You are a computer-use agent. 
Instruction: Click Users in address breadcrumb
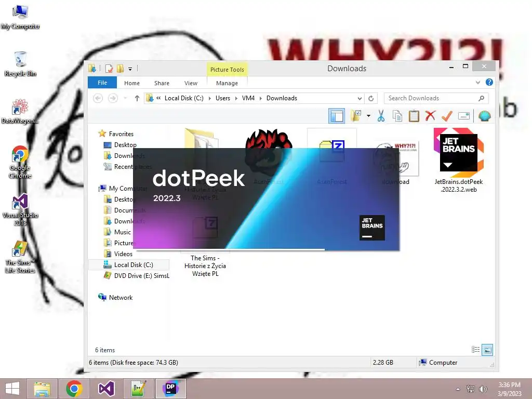[x=222, y=98]
